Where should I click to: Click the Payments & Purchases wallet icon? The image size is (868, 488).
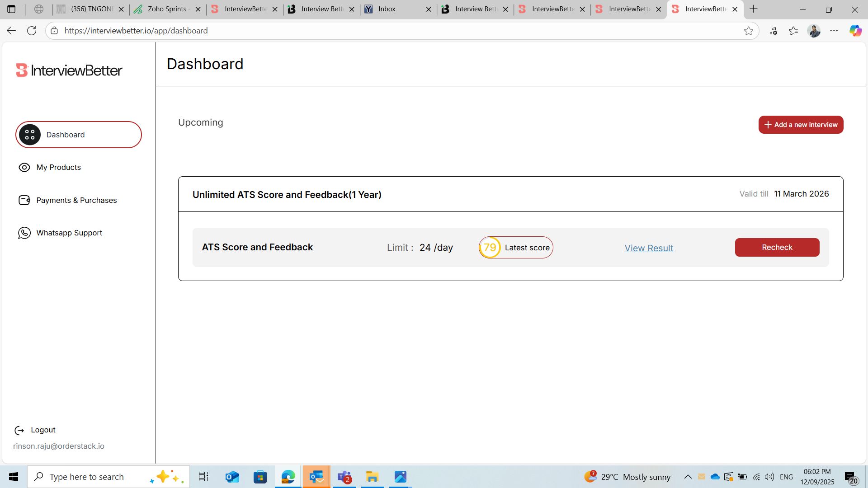[24, 200]
